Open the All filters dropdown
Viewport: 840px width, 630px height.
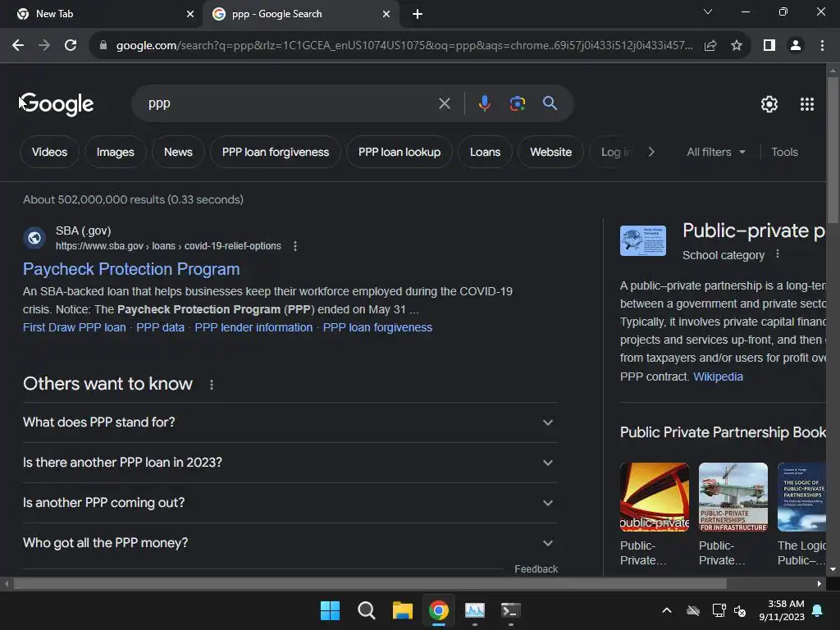[x=715, y=152]
